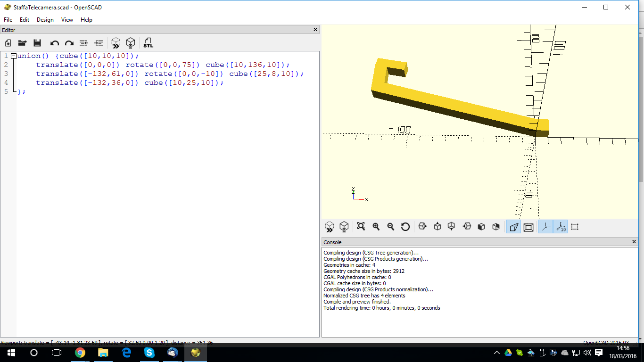Image resolution: width=644 pixels, height=362 pixels.
Task: Open Google Chrome from the taskbar
Action: coord(80,353)
